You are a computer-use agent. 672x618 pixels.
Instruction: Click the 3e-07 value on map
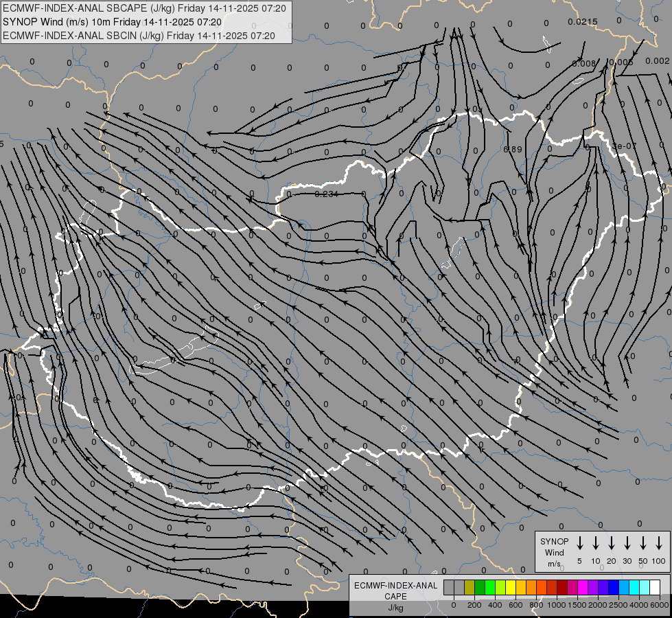pyautogui.click(x=624, y=146)
